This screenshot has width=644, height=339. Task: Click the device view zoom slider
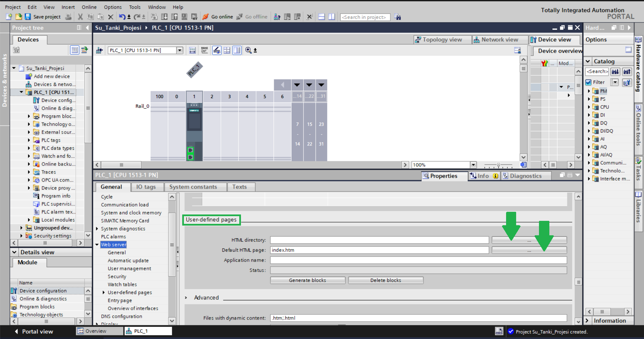498,165
